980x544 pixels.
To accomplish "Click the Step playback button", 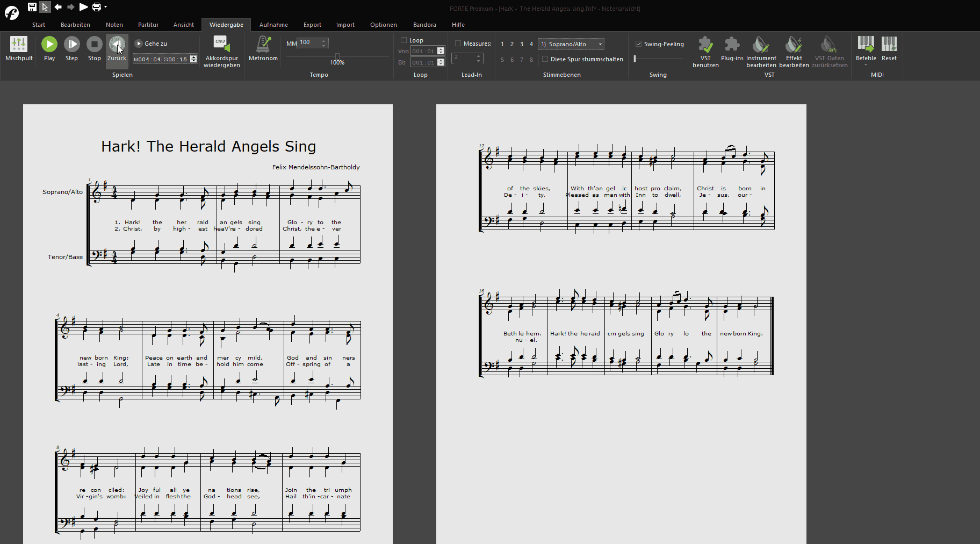I will tap(71, 48).
